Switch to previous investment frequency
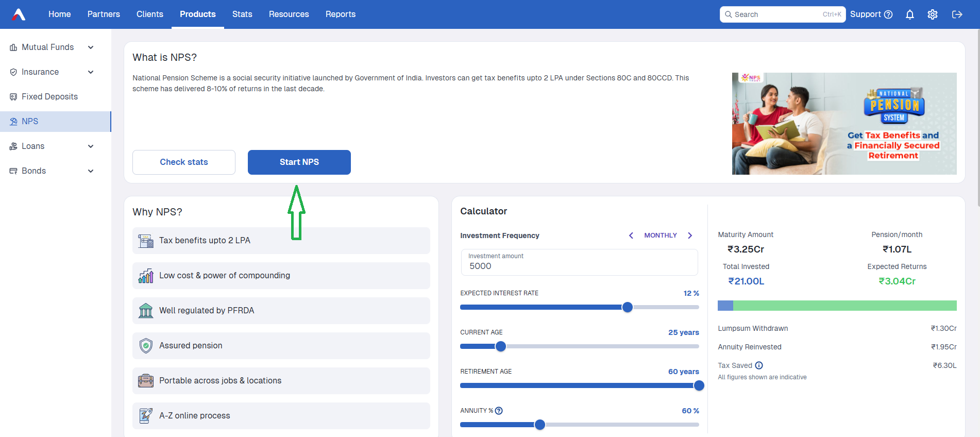Image resolution: width=980 pixels, height=437 pixels. 631,236
